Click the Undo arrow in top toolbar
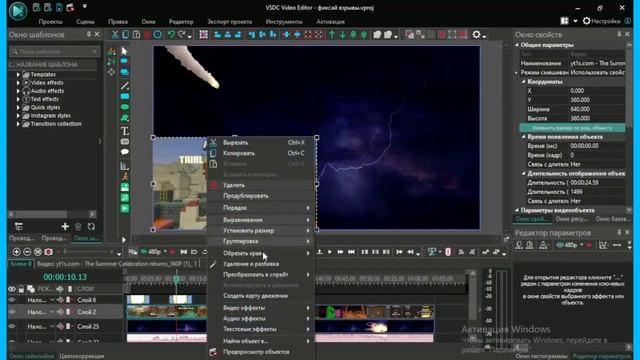Viewport: 640px width, 360px height. point(171,35)
